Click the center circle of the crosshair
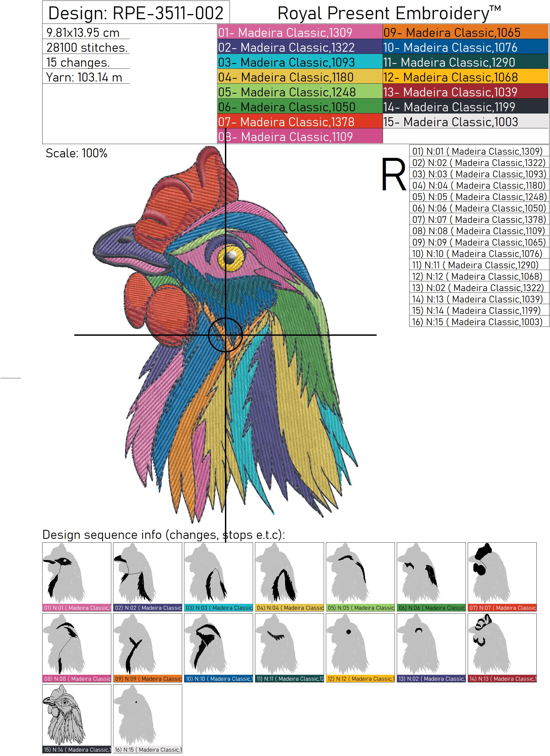Viewport: 550px width, 756px height. pos(225,335)
